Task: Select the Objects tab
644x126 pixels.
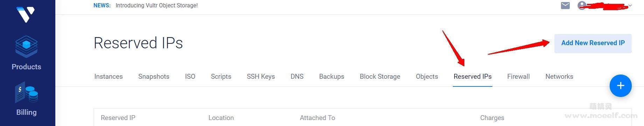Action: click(x=427, y=77)
